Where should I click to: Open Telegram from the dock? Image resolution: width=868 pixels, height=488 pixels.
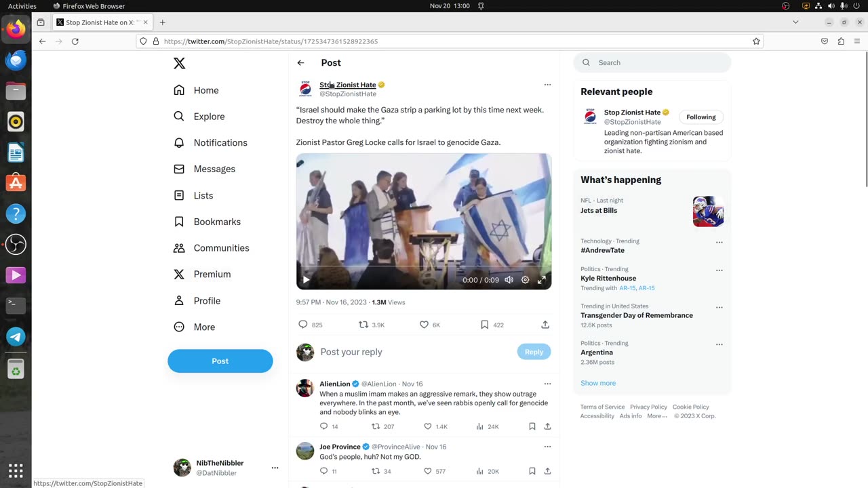pyautogui.click(x=16, y=337)
